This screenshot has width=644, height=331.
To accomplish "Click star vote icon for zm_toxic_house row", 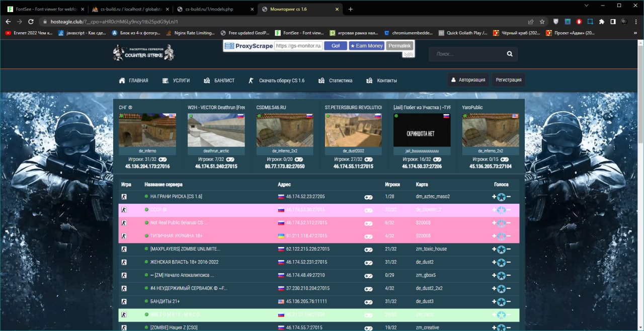I will (501, 250).
